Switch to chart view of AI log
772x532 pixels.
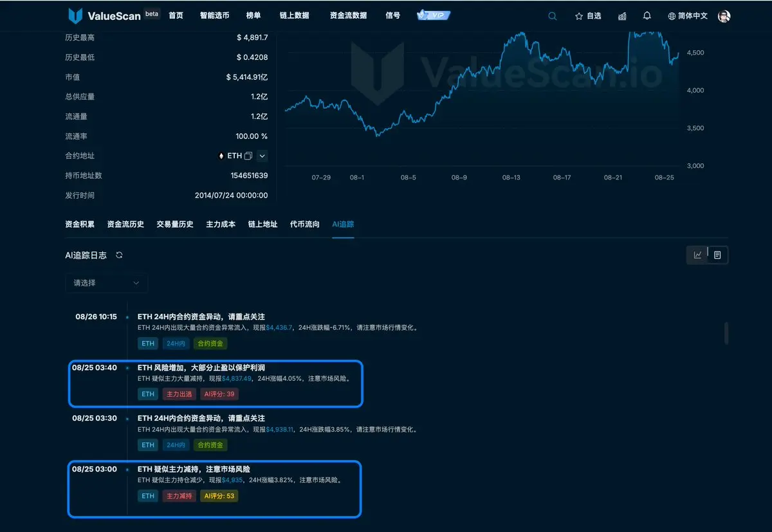pyautogui.click(x=698, y=255)
